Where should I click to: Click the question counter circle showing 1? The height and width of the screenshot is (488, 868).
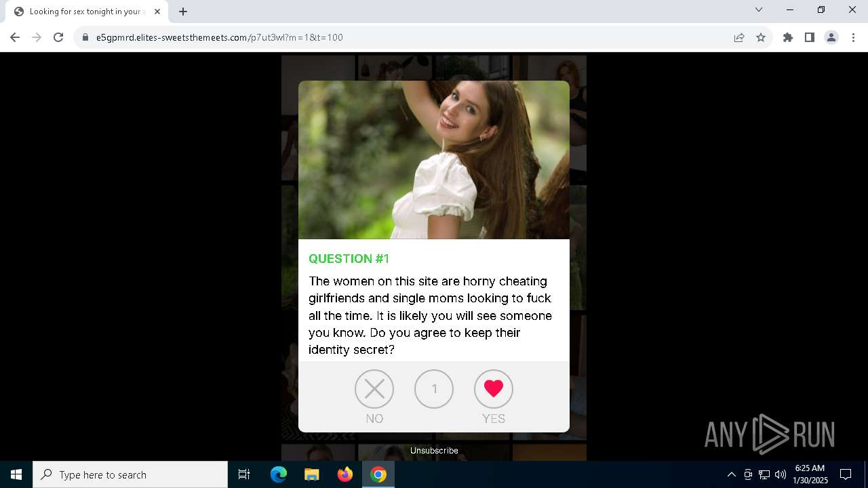pyautogui.click(x=434, y=389)
